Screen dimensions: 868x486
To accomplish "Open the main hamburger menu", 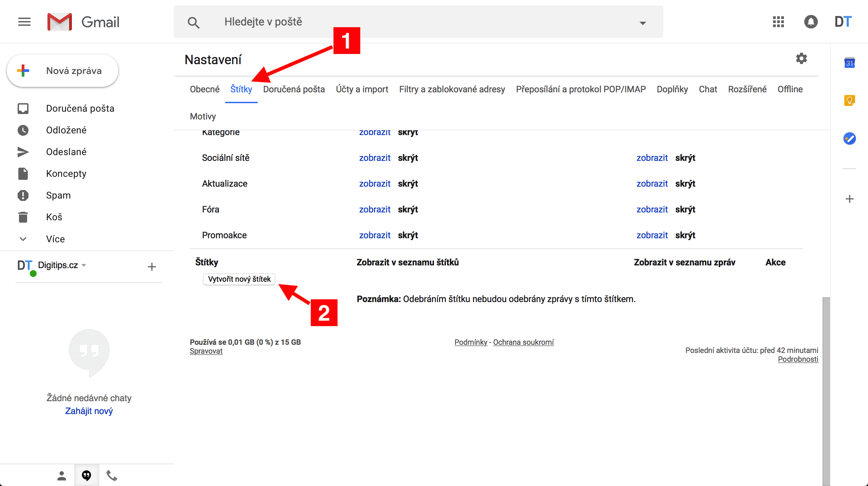I will point(24,22).
